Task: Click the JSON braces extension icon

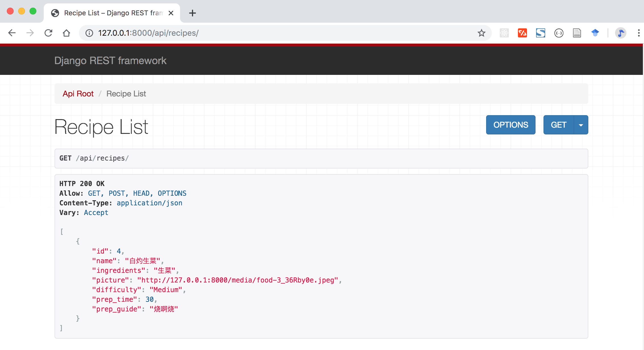Action: click(559, 33)
